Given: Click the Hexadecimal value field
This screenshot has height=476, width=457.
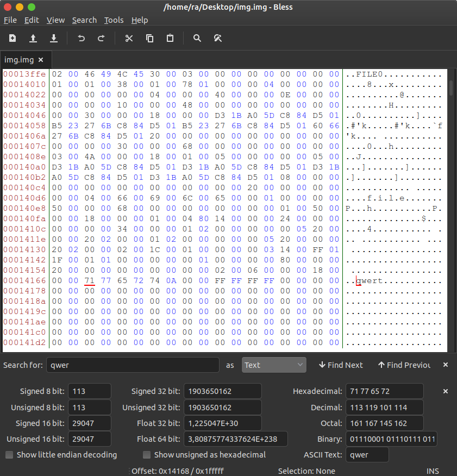Looking at the screenshot, I should point(384,391).
